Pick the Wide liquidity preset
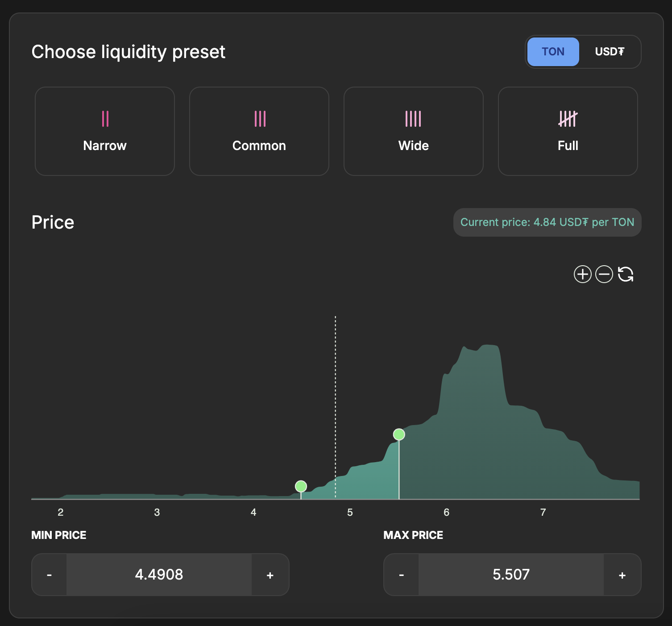The image size is (672, 626). tap(414, 131)
